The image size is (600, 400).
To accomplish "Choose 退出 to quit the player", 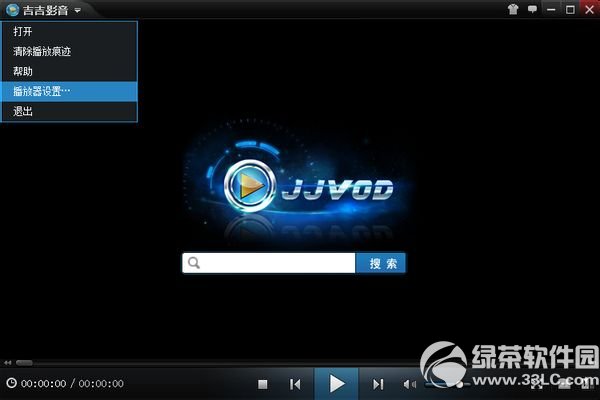I will pyautogui.click(x=69, y=111).
